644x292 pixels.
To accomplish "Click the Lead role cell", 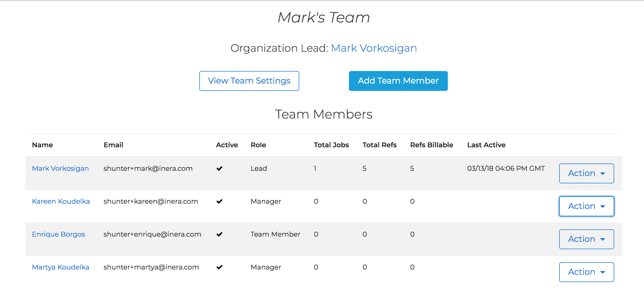I will 259,168.
